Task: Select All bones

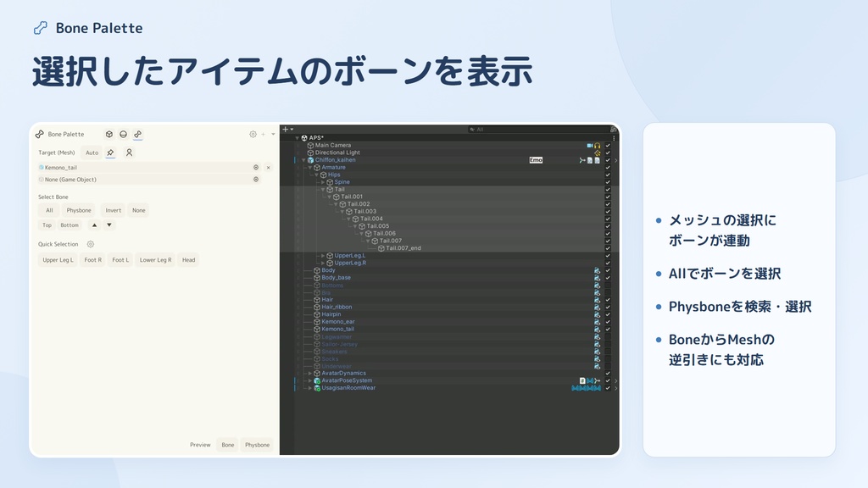Action: (49, 210)
